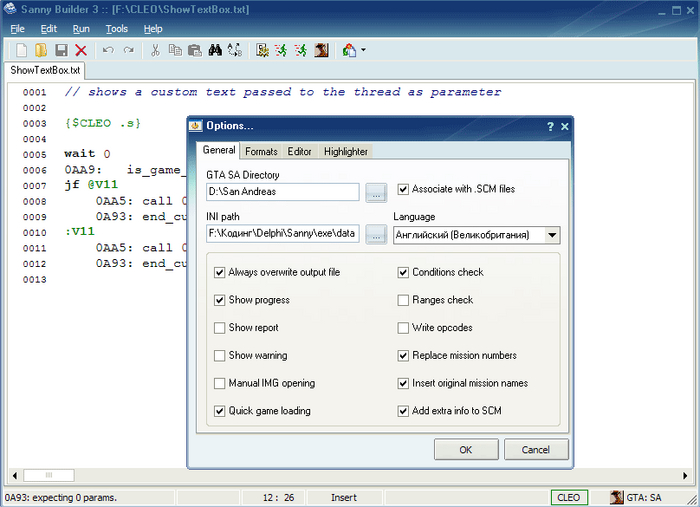Screen dimensions: 700x507
Task: Click the New file toolbar icon
Action: coord(21,50)
